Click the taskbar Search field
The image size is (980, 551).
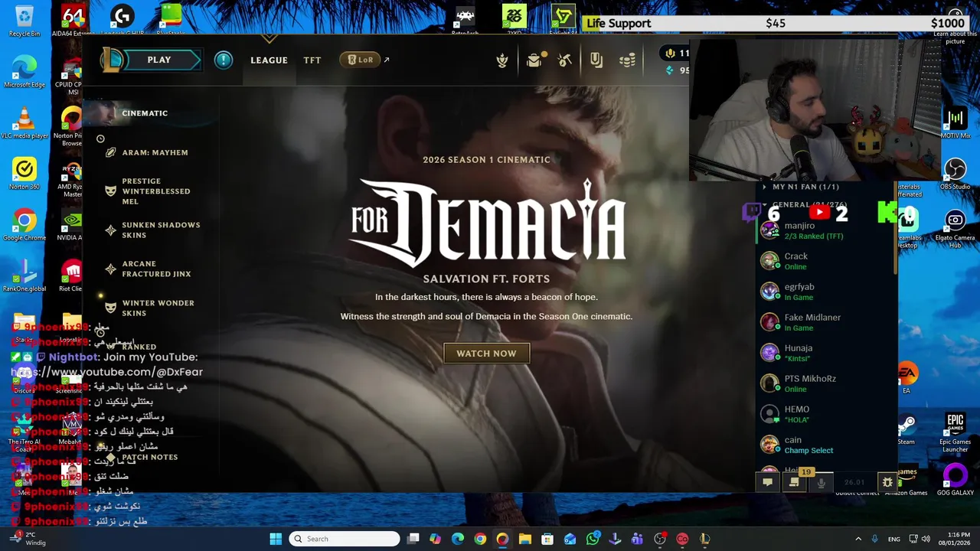pyautogui.click(x=345, y=539)
